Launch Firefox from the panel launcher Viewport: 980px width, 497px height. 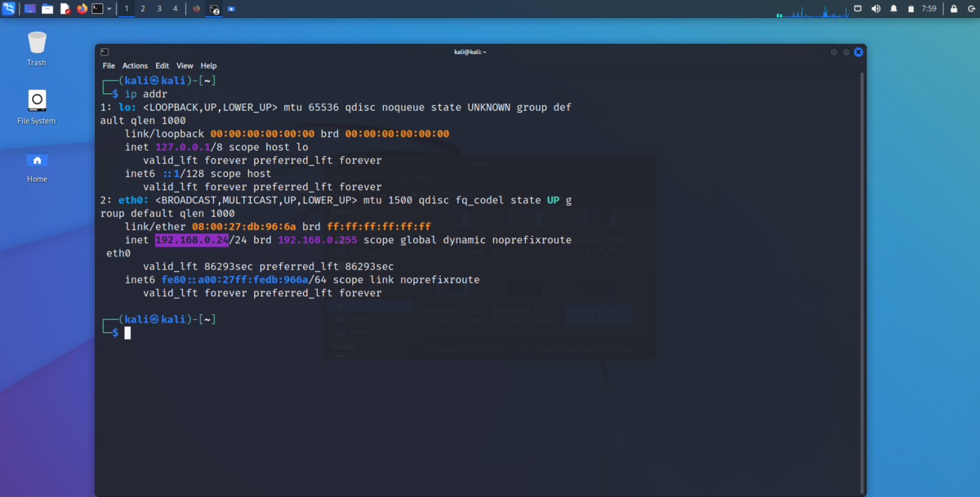pos(82,9)
